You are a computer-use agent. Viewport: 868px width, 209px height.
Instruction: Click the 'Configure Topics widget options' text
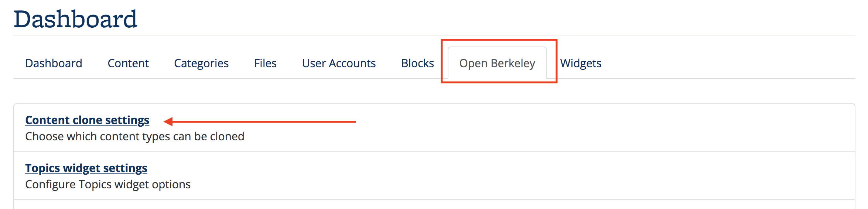point(108,185)
